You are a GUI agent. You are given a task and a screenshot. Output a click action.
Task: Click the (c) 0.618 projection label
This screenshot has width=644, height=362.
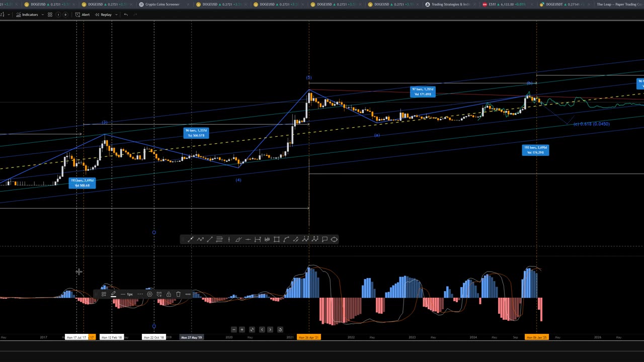[x=592, y=124]
